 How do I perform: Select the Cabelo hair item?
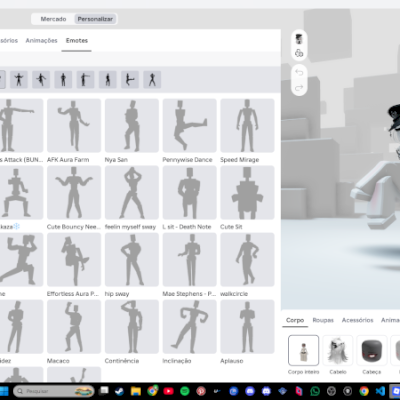(x=338, y=350)
